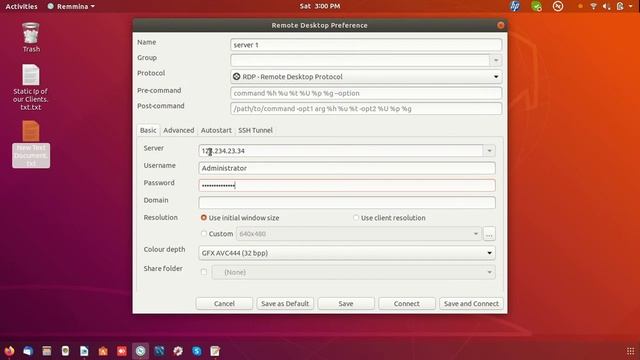Click the circular Remmina tray indicator
This screenshot has width=640, height=360.
click(558, 6)
